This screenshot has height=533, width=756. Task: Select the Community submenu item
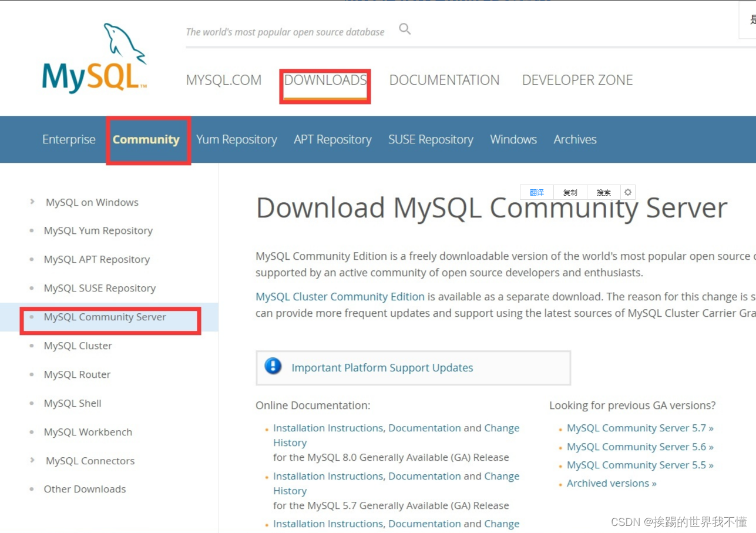[x=146, y=139]
